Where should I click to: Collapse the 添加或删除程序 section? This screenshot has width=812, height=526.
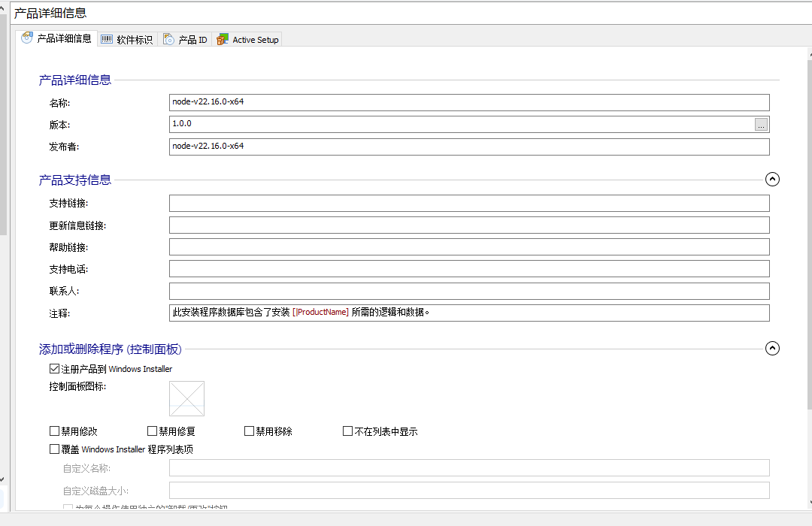pyautogui.click(x=772, y=349)
